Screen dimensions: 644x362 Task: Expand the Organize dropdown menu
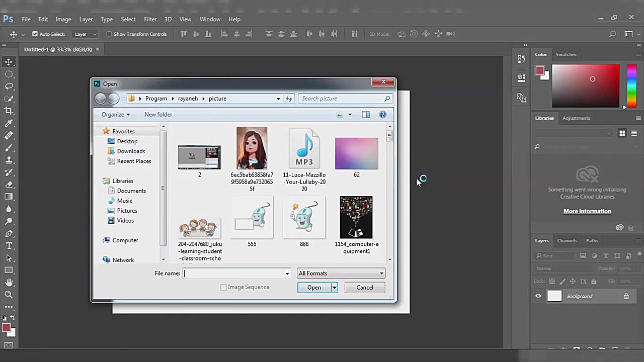point(116,115)
